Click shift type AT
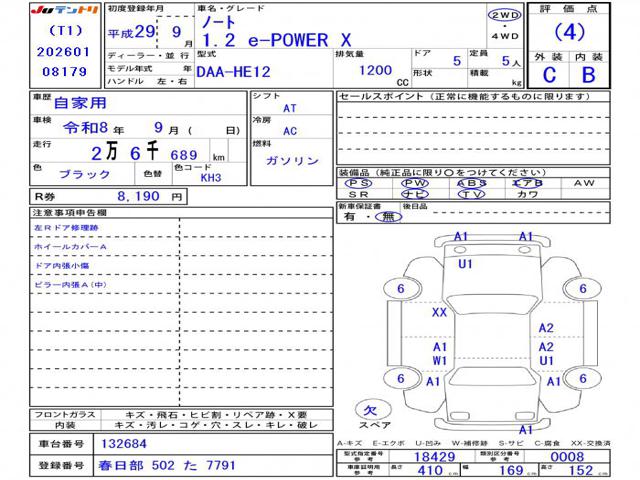The width and height of the screenshot is (640, 480). 289,109
